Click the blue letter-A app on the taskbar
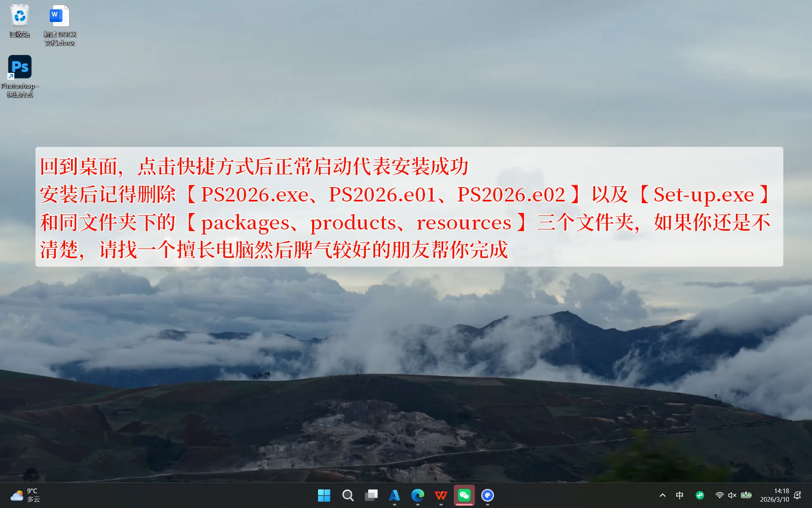Image resolution: width=812 pixels, height=508 pixels. (x=395, y=495)
